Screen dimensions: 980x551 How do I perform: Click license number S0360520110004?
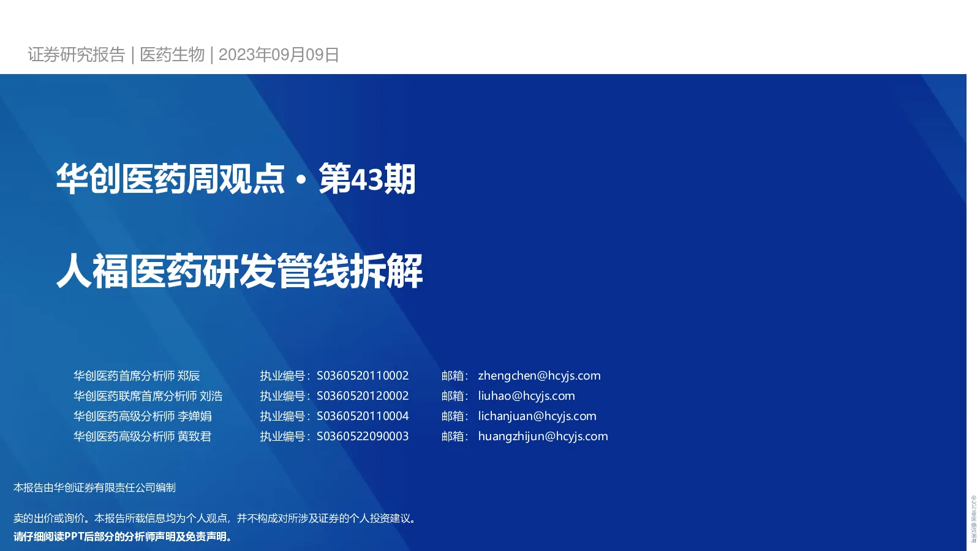point(363,416)
